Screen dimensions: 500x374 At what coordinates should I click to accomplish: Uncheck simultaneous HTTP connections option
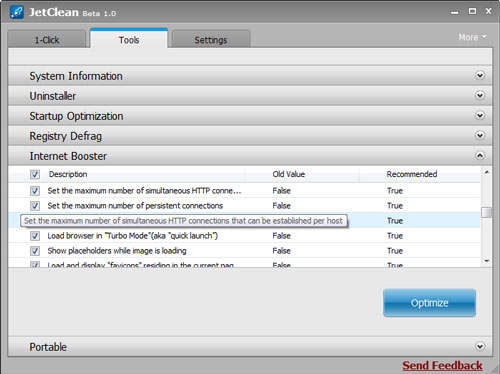(35, 191)
